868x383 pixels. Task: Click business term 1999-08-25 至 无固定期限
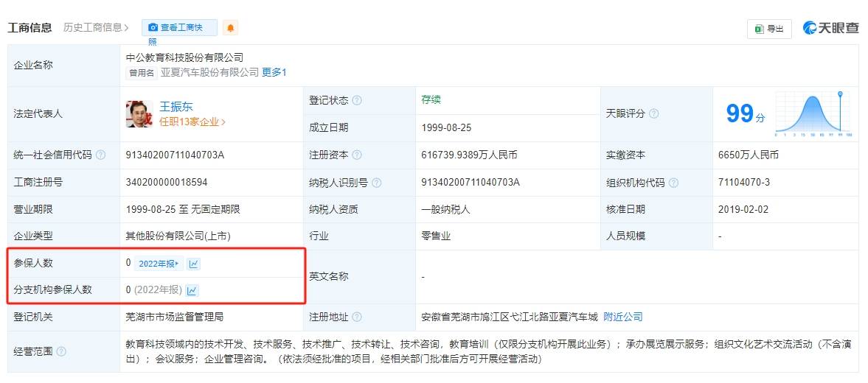(x=183, y=209)
